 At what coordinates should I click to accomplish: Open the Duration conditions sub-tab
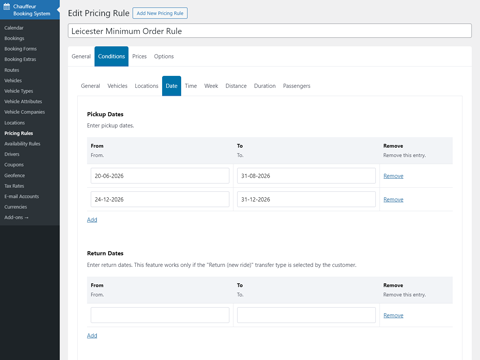(x=265, y=86)
